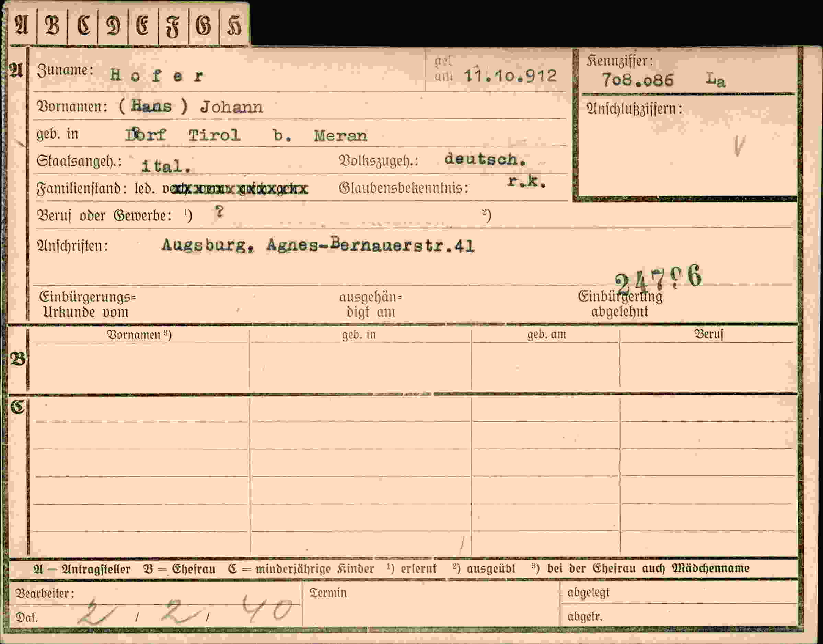Image resolution: width=823 pixels, height=644 pixels.
Task: Click the 'Anschriften:' label
Action: 72,246
